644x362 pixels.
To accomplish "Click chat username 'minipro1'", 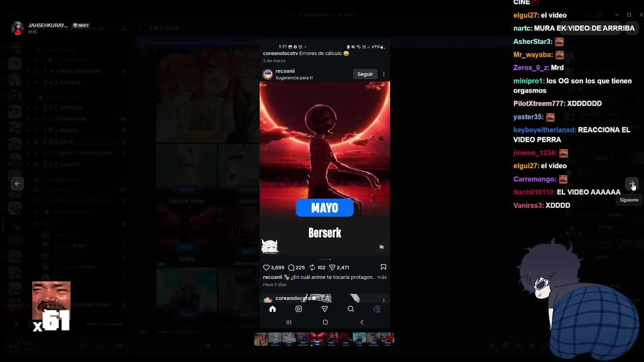I will (x=528, y=81).
